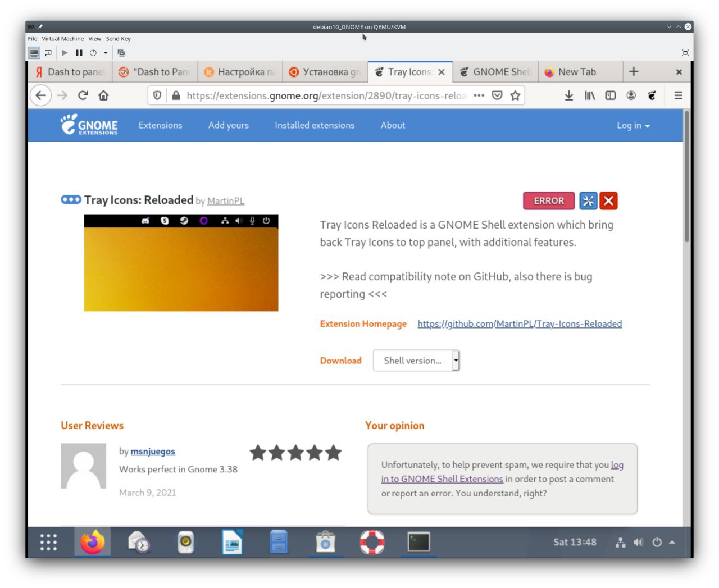719x588 pixels.
Task: Open the Firefox library icon
Action: pos(590,95)
